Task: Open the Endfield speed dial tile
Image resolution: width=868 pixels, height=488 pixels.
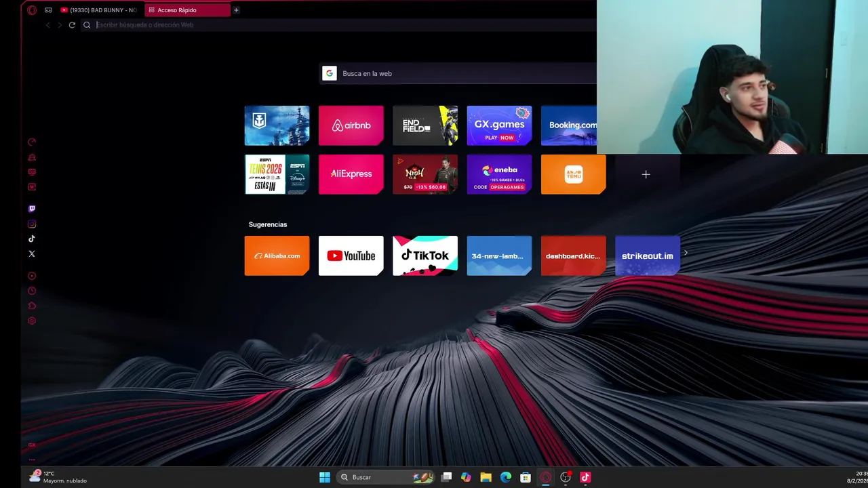Action: pos(425,125)
